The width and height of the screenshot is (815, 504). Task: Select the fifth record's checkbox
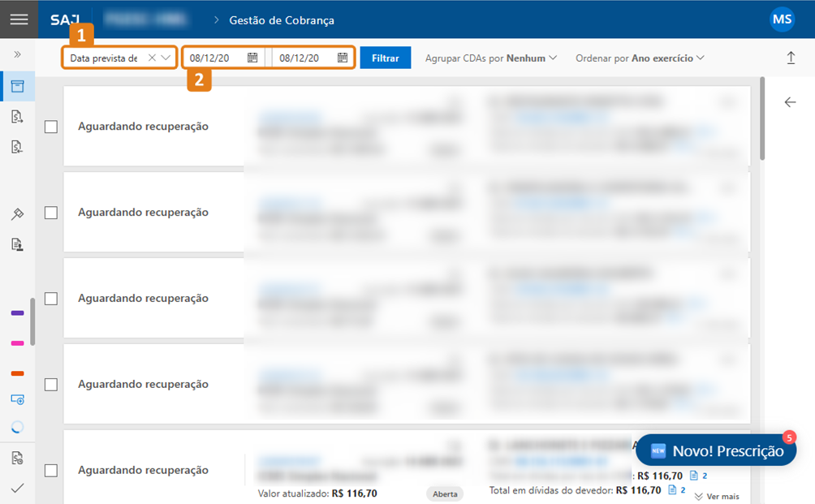(51, 471)
